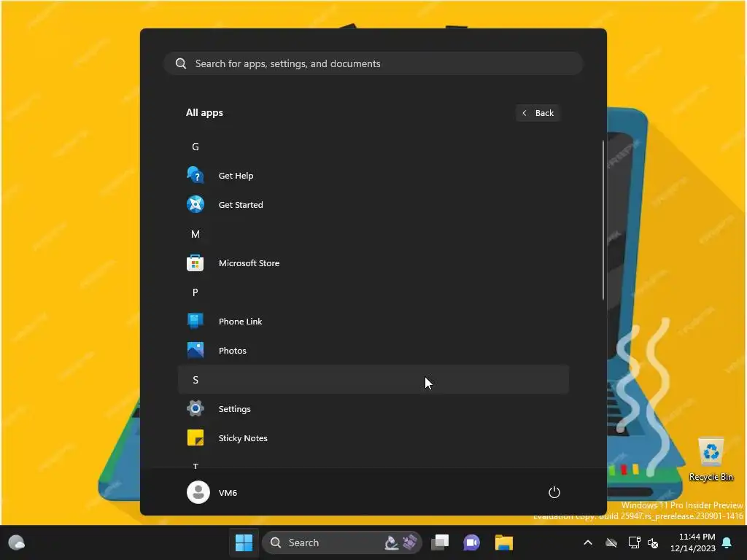Click the Start menu search field
This screenshot has height=560, width=747.
click(x=373, y=63)
